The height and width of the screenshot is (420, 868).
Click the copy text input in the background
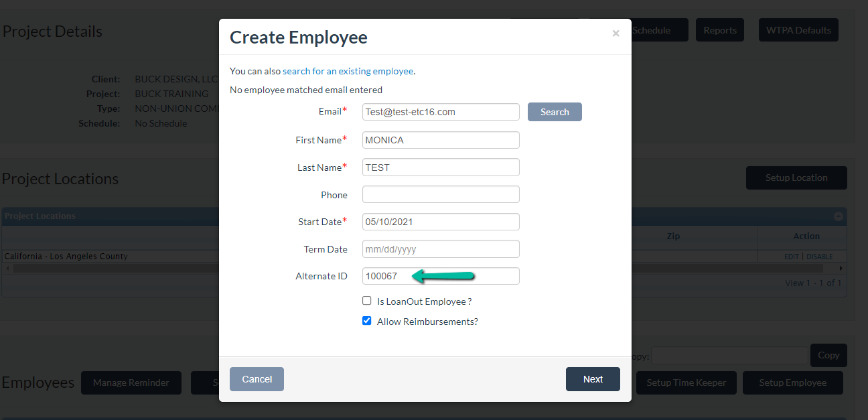pyautogui.click(x=729, y=355)
